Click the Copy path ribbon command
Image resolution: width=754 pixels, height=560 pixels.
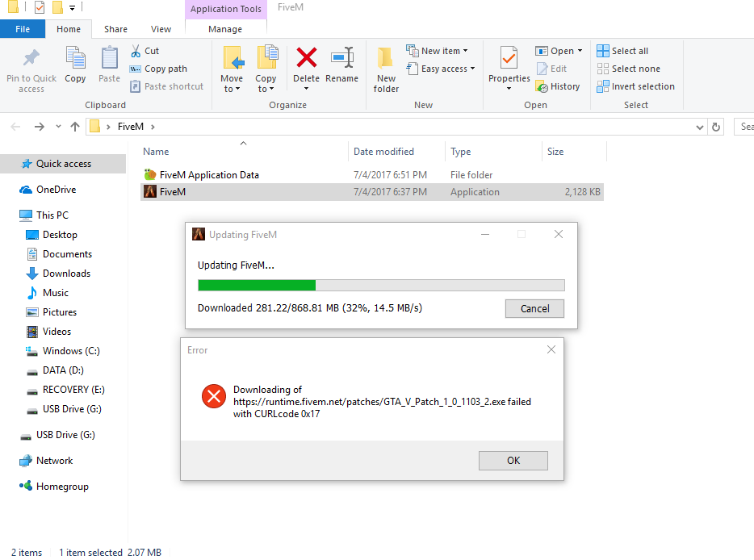click(158, 69)
